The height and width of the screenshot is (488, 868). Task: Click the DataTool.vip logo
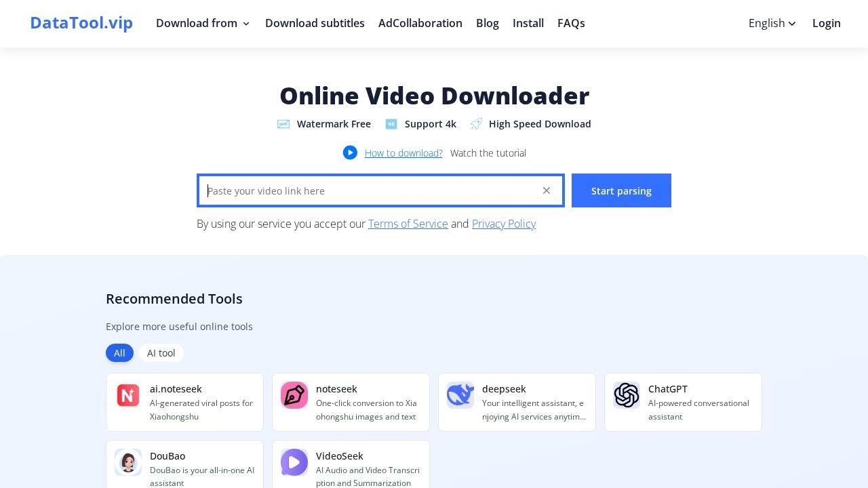pos(81,23)
